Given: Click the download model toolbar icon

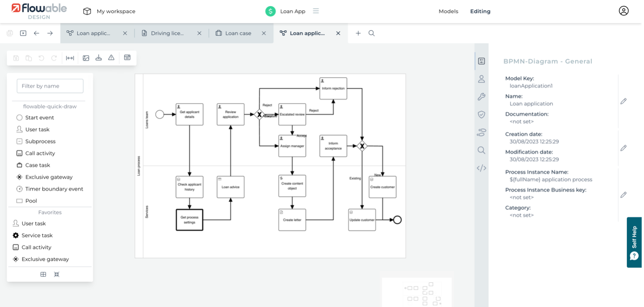Looking at the screenshot, I should tap(99, 58).
